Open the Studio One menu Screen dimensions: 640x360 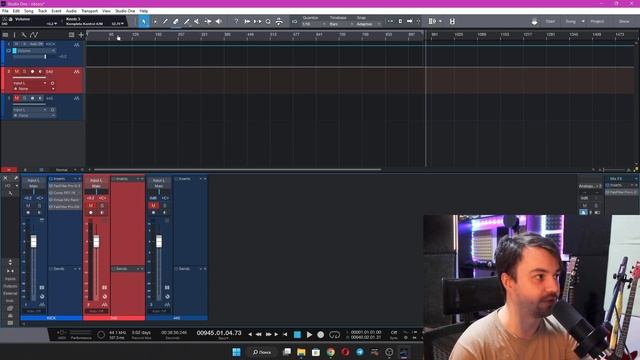pos(125,11)
